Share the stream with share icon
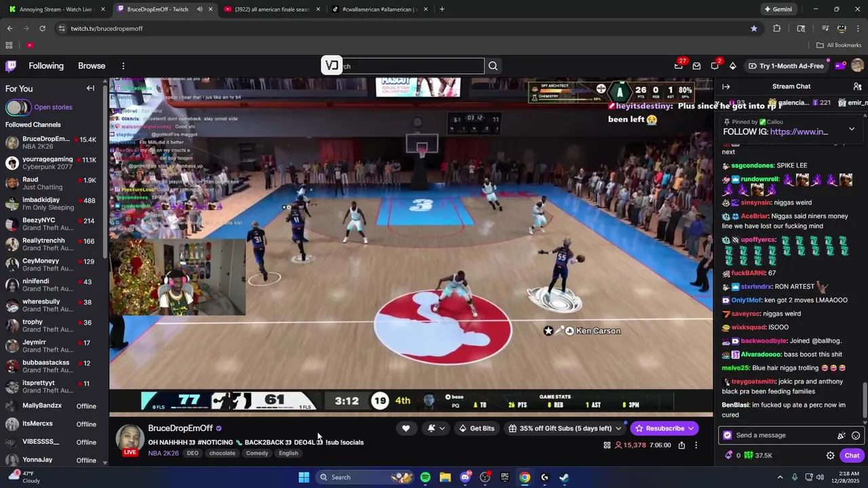 pyautogui.click(x=682, y=445)
